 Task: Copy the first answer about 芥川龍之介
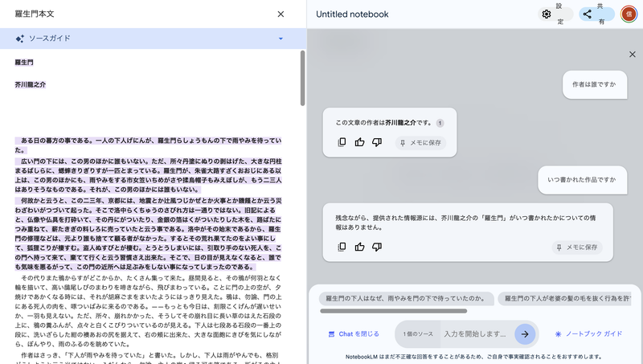[x=342, y=142]
